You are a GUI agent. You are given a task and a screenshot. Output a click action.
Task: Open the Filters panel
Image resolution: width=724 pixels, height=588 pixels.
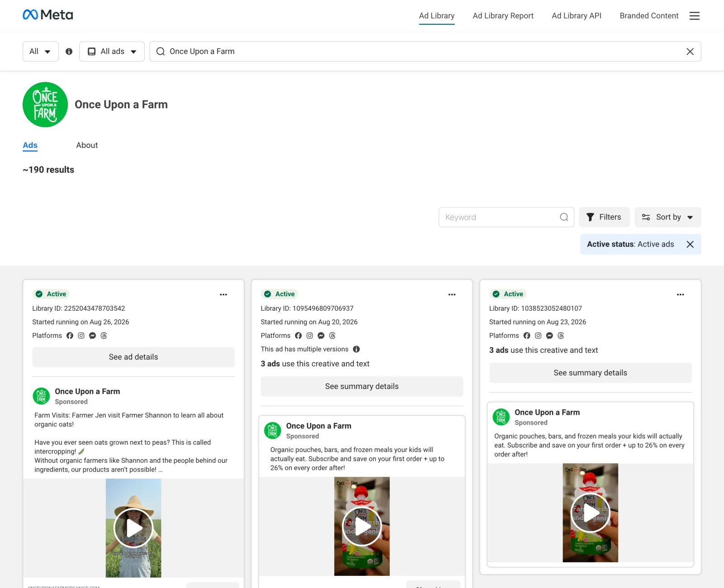coord(604,217)
